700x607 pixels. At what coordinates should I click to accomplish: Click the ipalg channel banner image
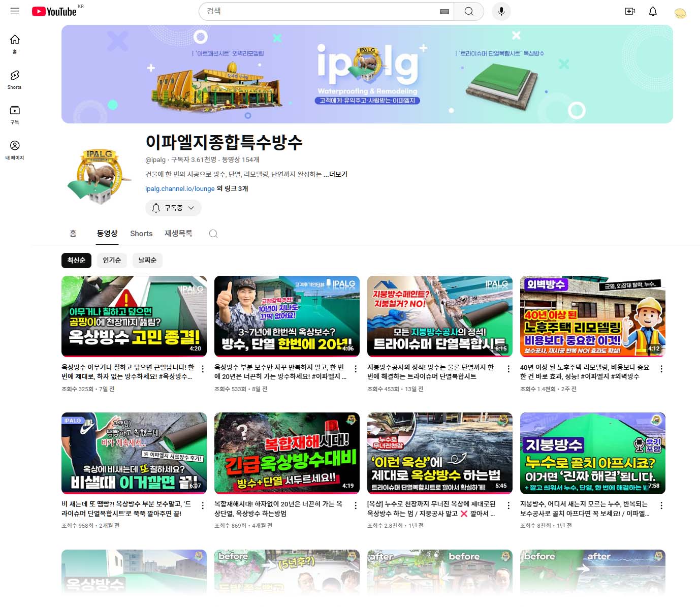tap(367, 74)
